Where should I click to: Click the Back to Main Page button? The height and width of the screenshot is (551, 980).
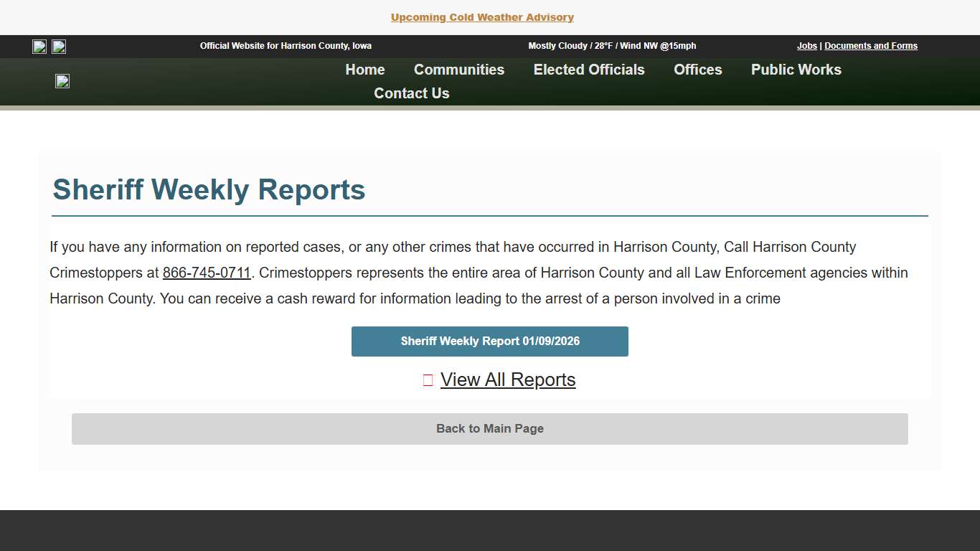coord(489,428)
